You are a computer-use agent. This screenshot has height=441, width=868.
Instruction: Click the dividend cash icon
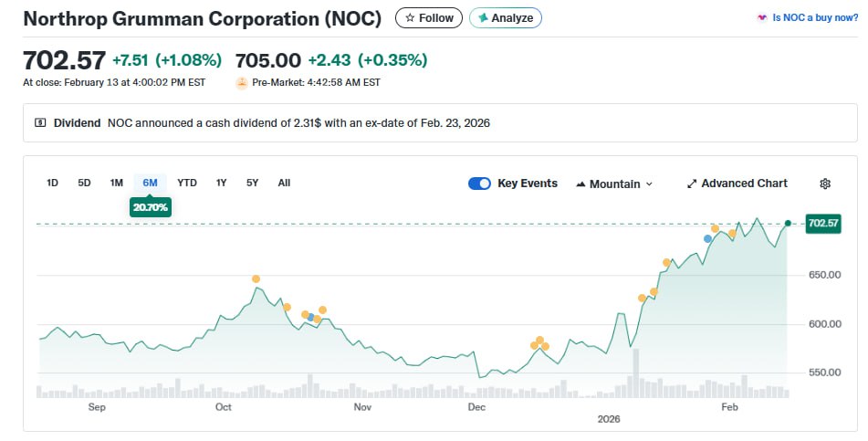(40, 122)
